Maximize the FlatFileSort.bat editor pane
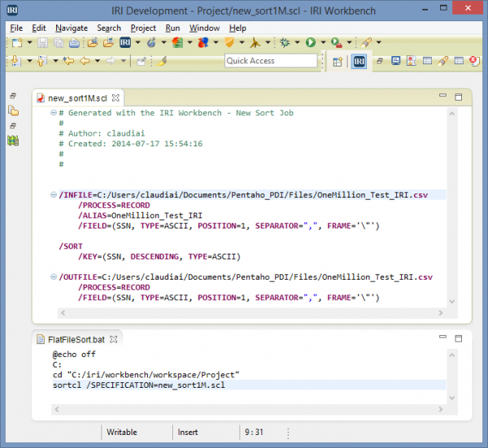Image resolution: width=488 pixels, height=448 pixels. [x=459, y=338]
